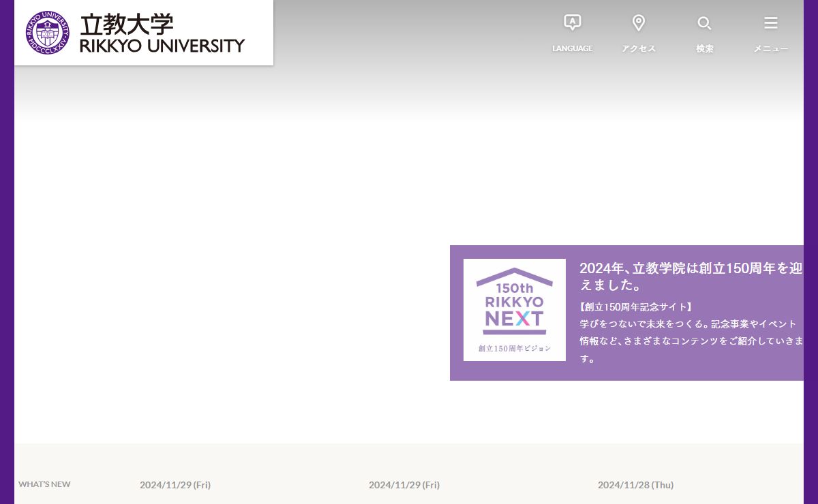
Task: Click the 立教大学 RIKKYO UNIVERSITY wordmark
Action: (162, 33)
